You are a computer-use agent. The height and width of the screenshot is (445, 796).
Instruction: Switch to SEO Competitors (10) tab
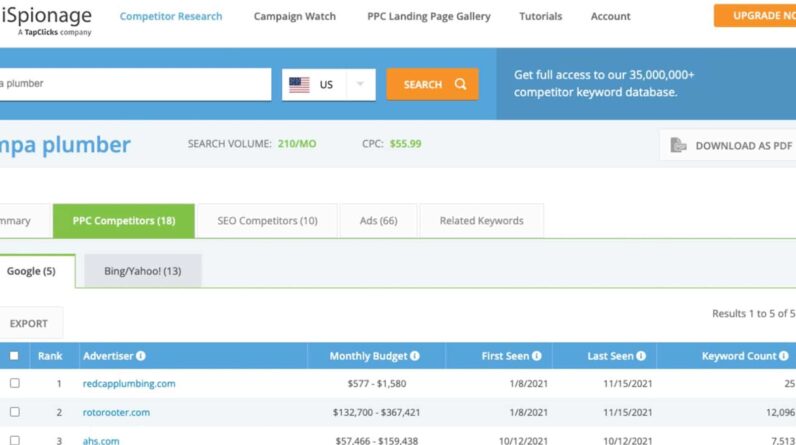[268, 221]
